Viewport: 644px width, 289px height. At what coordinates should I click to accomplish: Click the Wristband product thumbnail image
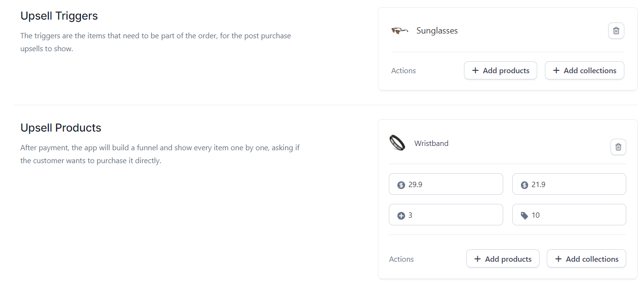397,143
